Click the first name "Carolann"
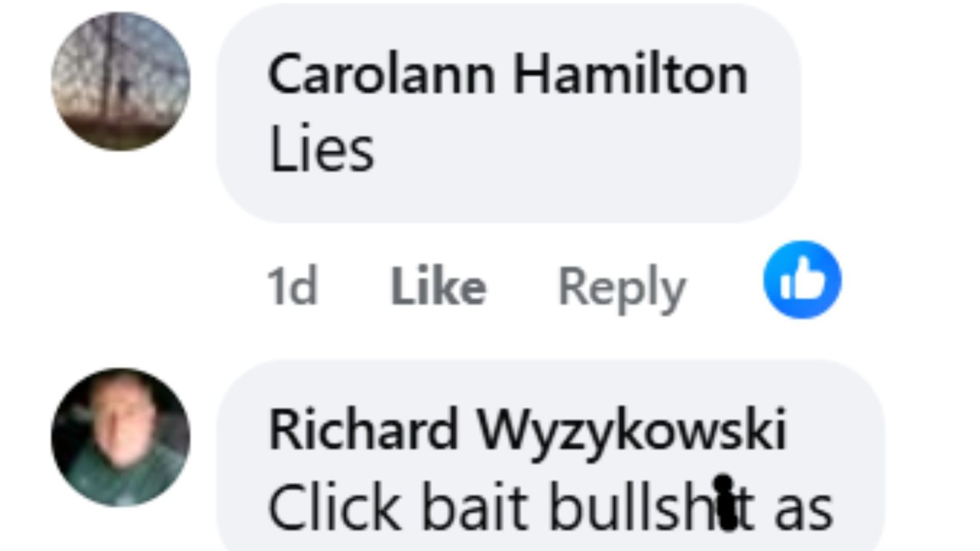Viewport: 980px width, 551px height. [x=382, y=74]
